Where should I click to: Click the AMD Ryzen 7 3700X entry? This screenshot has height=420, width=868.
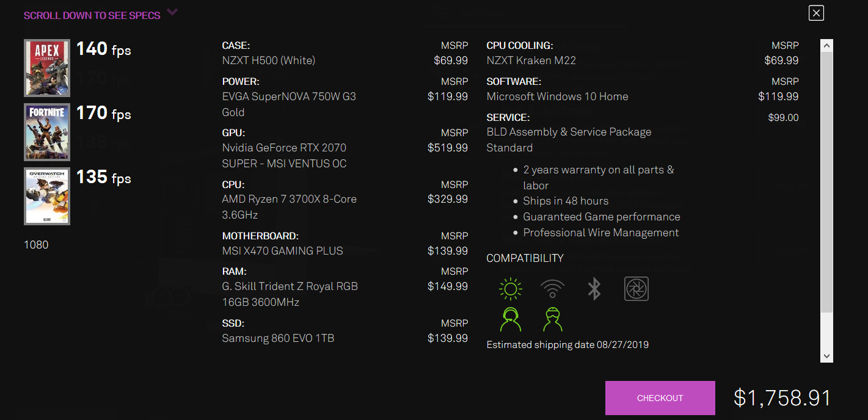(x=290, y=207)
